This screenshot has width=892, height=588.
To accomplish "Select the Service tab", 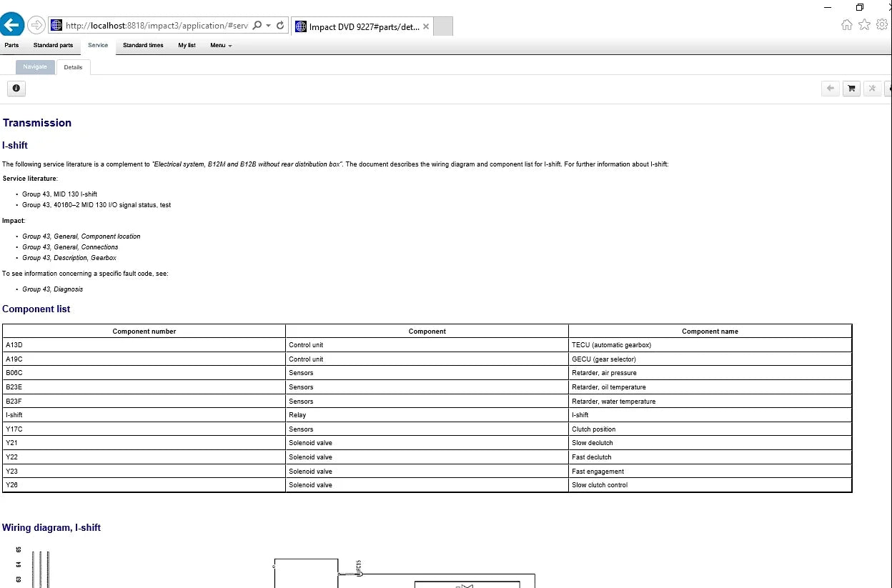I will point(98,46).
